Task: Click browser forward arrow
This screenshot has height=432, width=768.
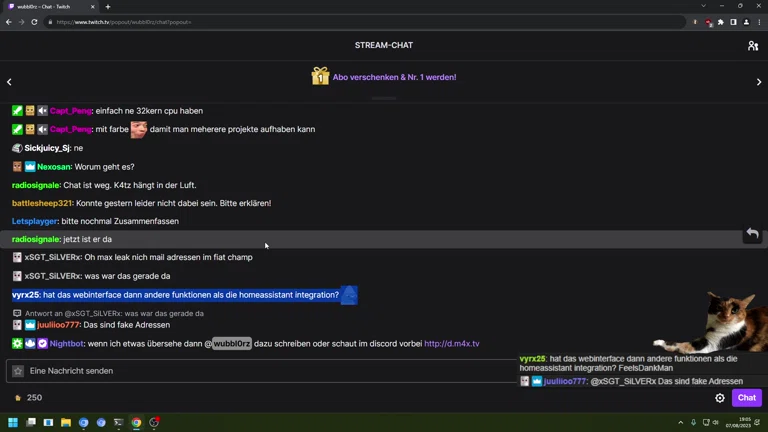Action: [21, 22]
